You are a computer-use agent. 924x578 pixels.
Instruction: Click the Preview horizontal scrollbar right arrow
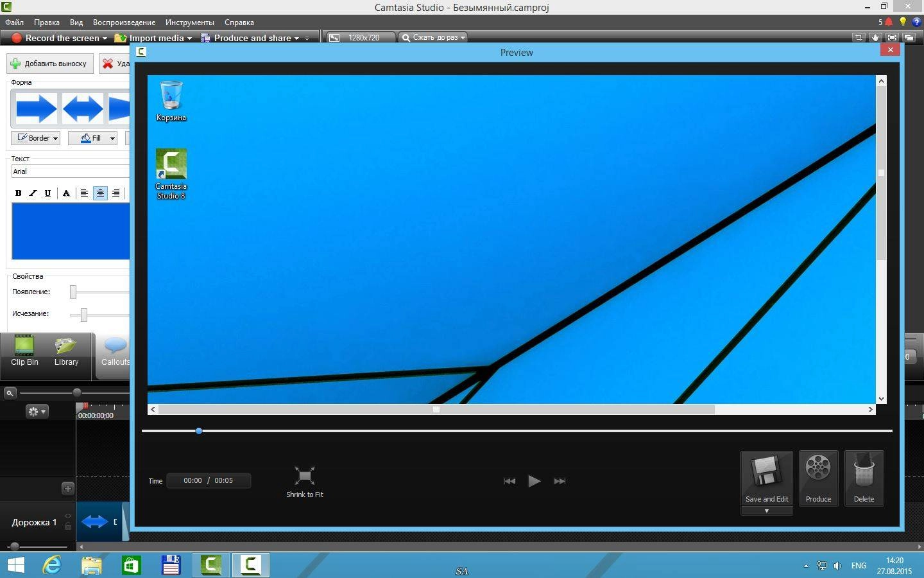[871, 409]
